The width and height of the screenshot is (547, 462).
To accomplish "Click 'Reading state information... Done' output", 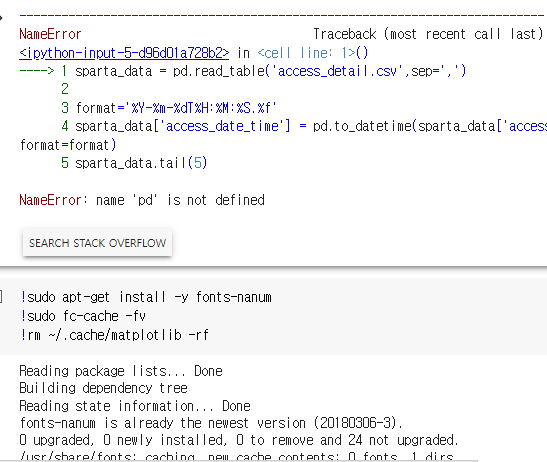I will (135, 406).
